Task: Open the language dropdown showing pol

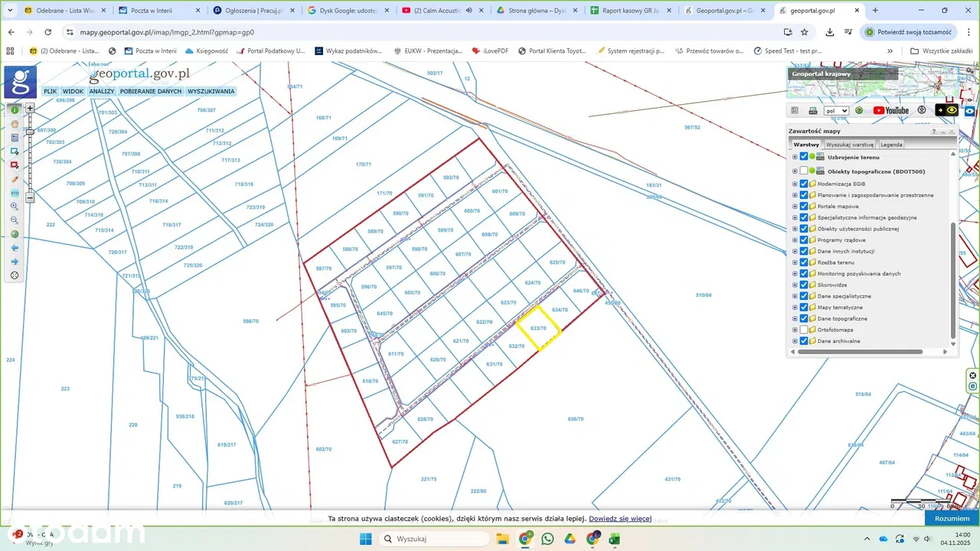Action: (x=836, y=111)
